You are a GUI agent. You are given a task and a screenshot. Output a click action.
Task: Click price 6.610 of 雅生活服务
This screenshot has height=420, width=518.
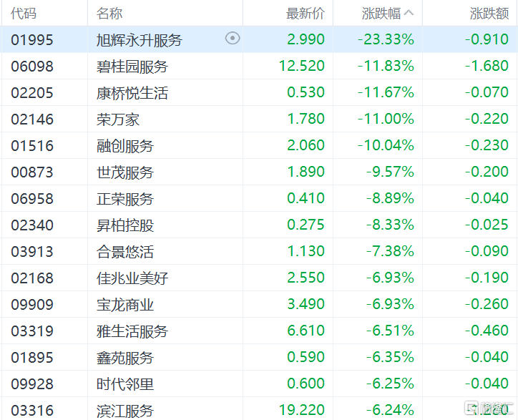tap(306, 330)
